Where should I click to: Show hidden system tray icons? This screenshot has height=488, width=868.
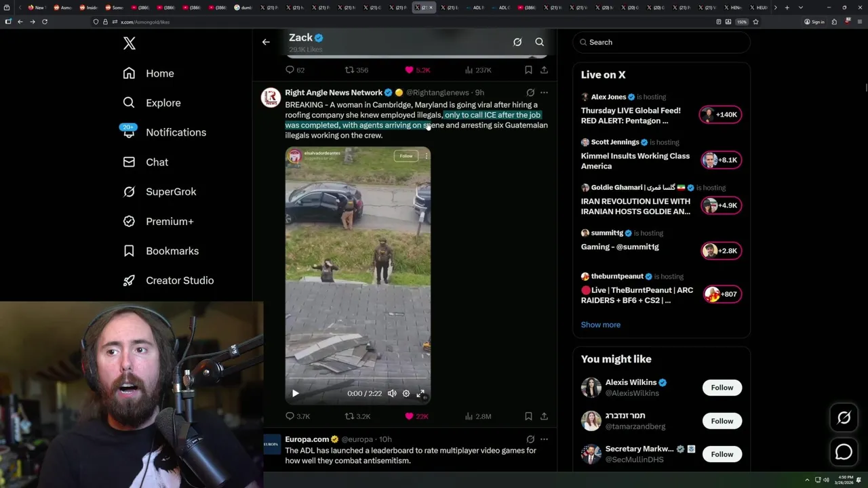pyautogui.click(x=807, y=480)
